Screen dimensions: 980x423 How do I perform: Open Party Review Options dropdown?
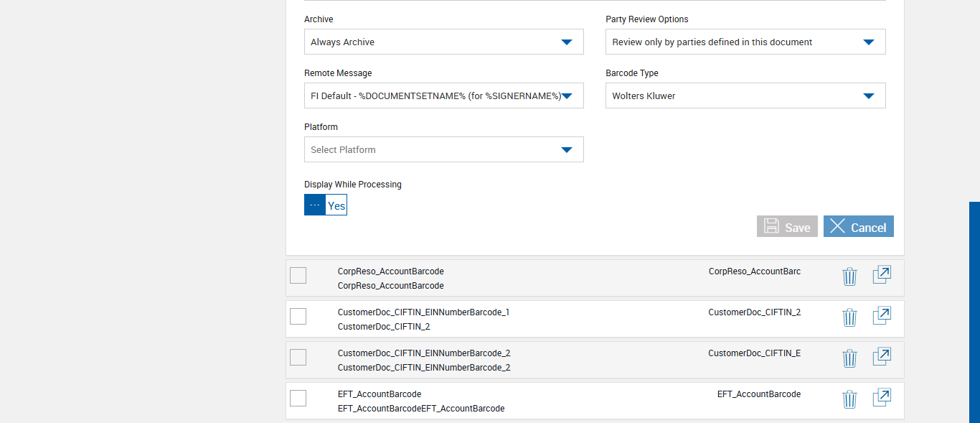click(x=745, y=42)
